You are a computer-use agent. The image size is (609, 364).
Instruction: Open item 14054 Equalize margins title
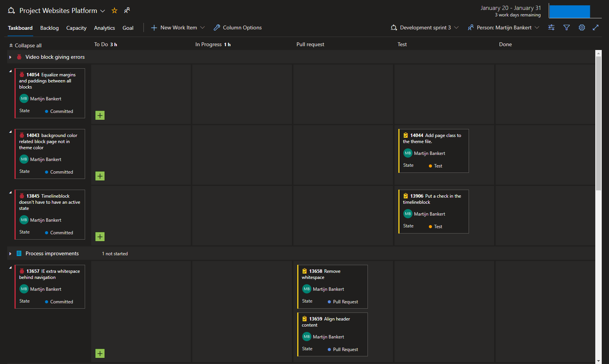[x=47, y=81]
